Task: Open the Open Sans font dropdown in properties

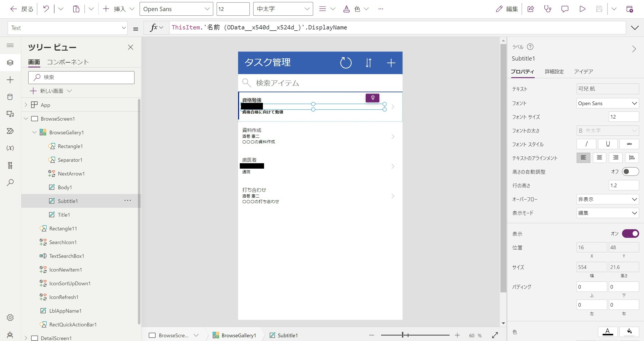Action: coord(607,103)
